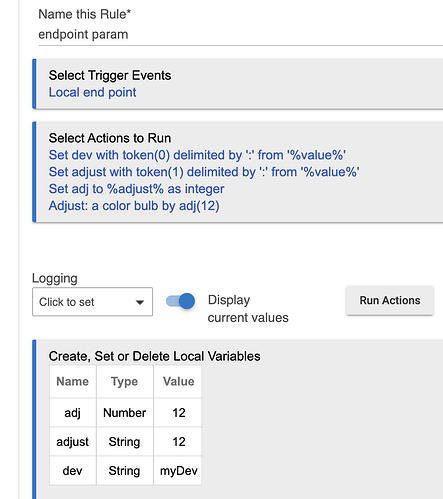
Task: Edit the rule name field 'endpoint param'
Action: [x=240, y=34]
